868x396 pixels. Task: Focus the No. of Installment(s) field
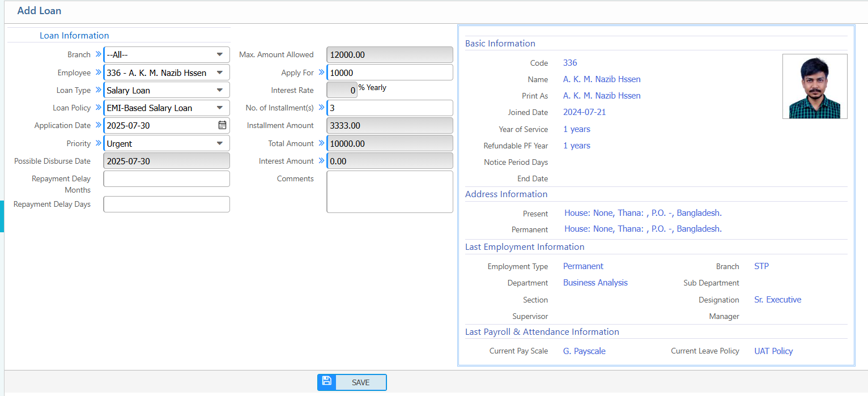tap(390, 108)
